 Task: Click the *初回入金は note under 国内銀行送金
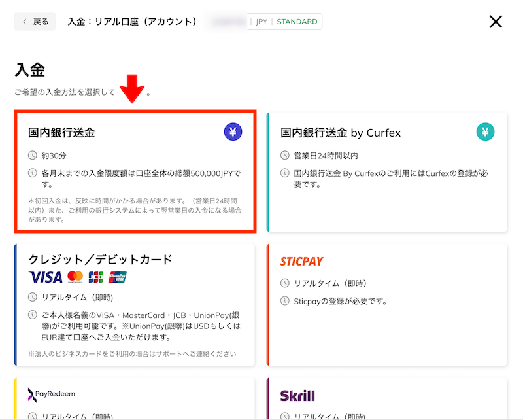(135, 210)
